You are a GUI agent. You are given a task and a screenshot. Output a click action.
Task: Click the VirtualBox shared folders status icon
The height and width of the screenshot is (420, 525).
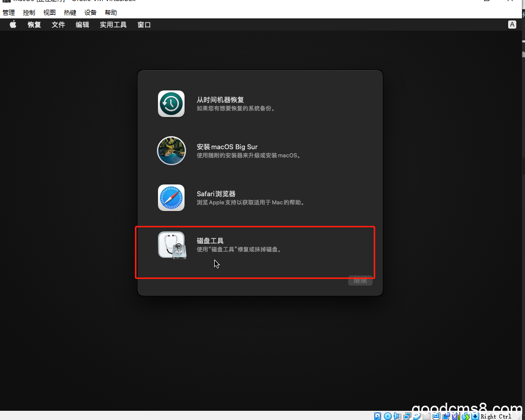click(426, 416)
